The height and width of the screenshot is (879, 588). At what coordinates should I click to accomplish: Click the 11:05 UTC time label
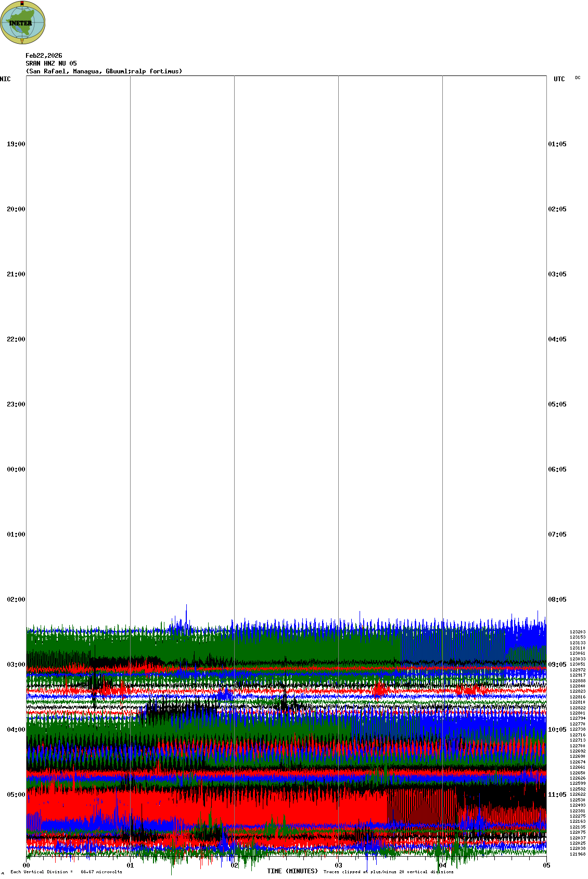[557, 795]
